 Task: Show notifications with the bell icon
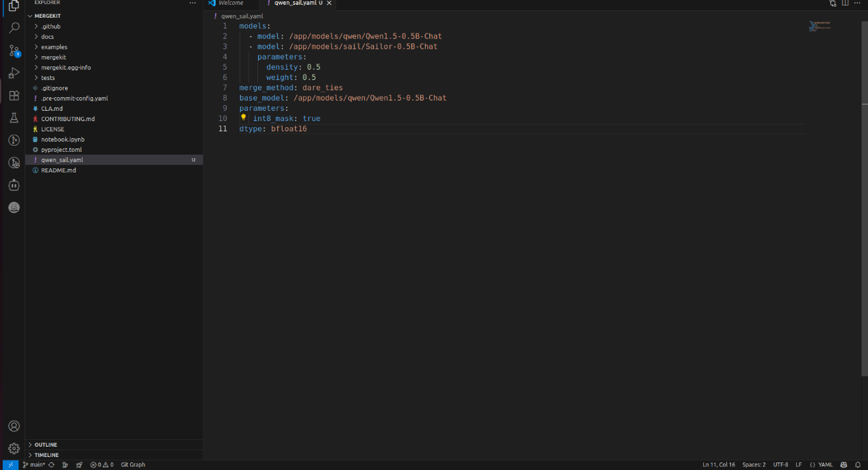[858, 465]
